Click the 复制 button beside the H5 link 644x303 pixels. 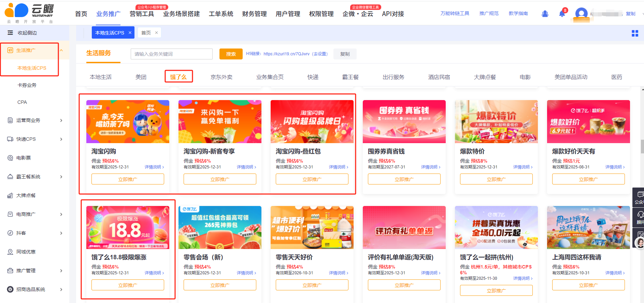click(x=345, y=54)
